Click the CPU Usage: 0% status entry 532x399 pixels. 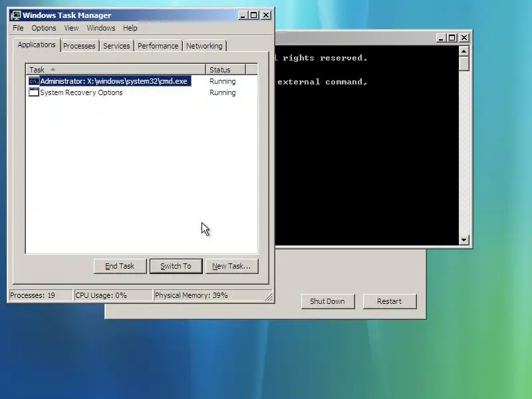(x=113, y=295)
